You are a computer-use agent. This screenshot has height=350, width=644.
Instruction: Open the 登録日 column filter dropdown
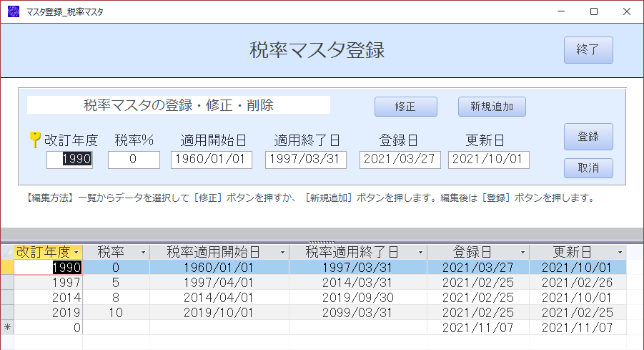click(522, 252)
